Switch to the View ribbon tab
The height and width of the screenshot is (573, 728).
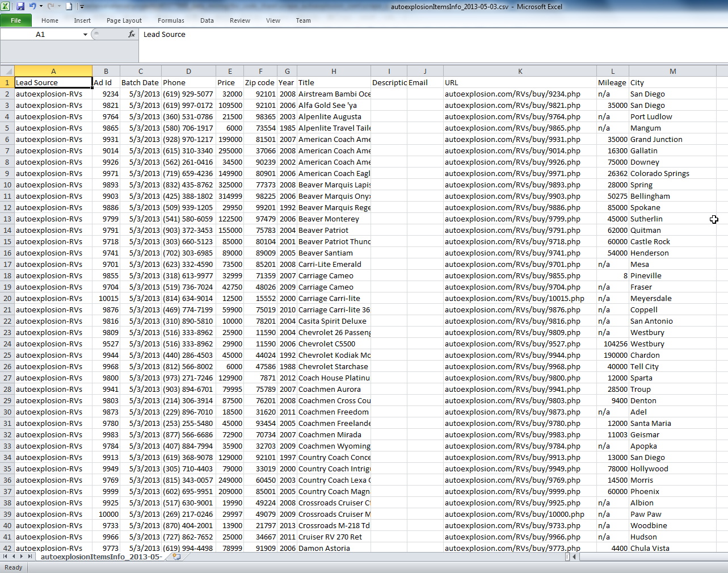[x=273, y=20]
